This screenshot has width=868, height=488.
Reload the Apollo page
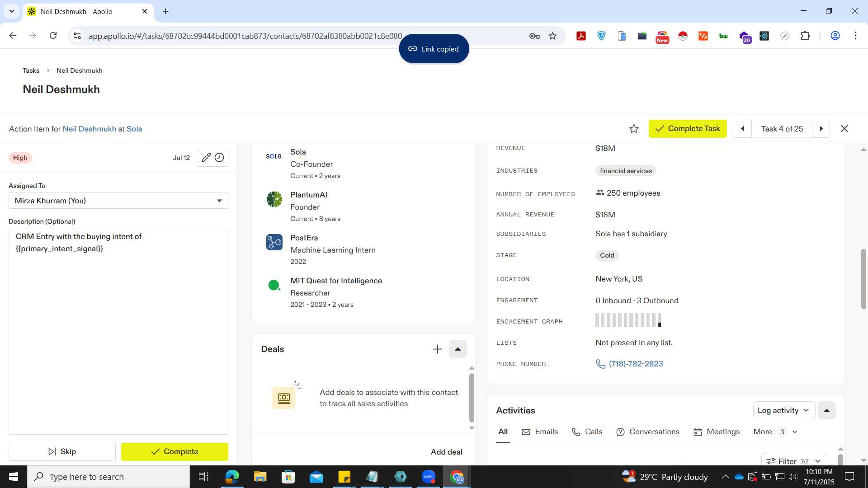pyautogui.click(x=53, y=36)
